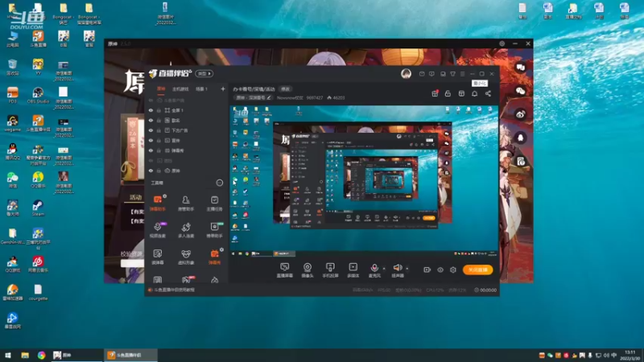Open the Steam desktop shortcut

click(x=38, y=208)
